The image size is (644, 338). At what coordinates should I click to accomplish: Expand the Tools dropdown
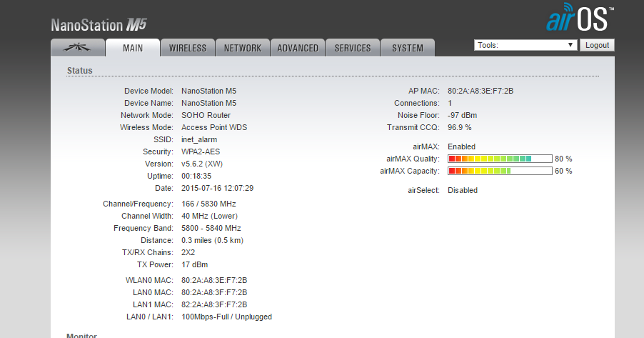525,45
